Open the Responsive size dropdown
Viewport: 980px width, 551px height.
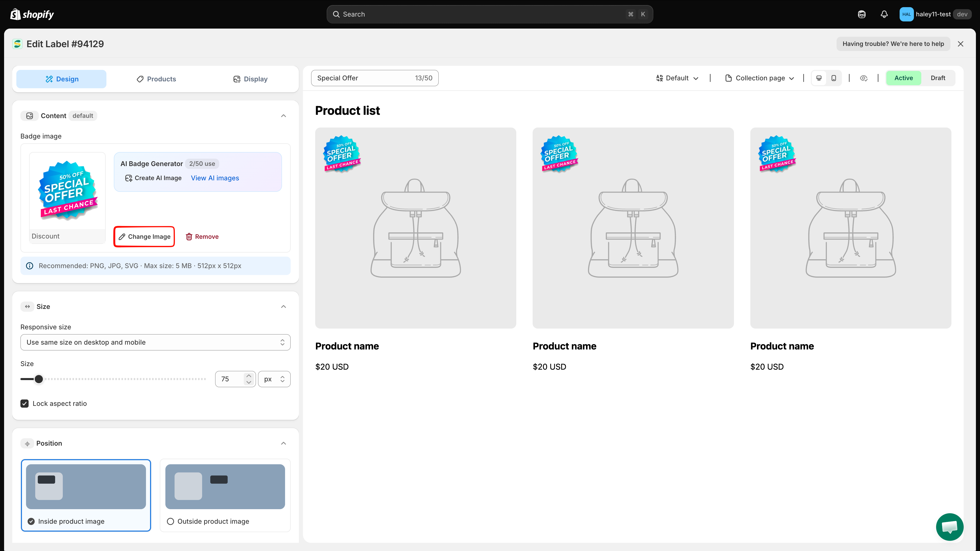pyautogui.click(x=156, y=342)
